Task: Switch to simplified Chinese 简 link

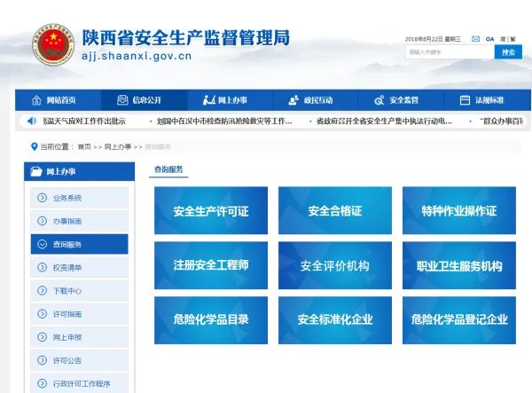Action: (x=503, y=39)
